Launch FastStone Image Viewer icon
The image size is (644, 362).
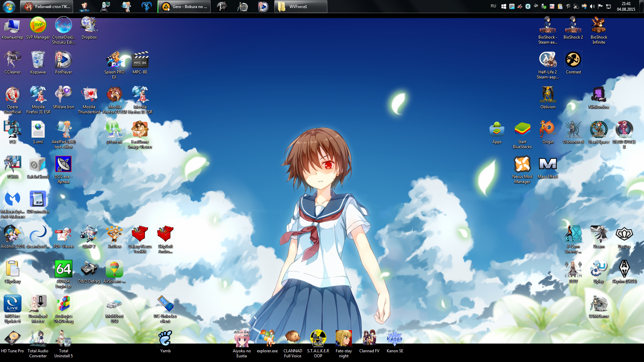click(140, 135)
